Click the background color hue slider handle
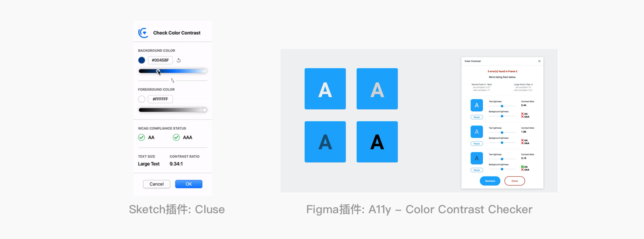The height and width of the screenshot is (239, 644). click(158, 71)
